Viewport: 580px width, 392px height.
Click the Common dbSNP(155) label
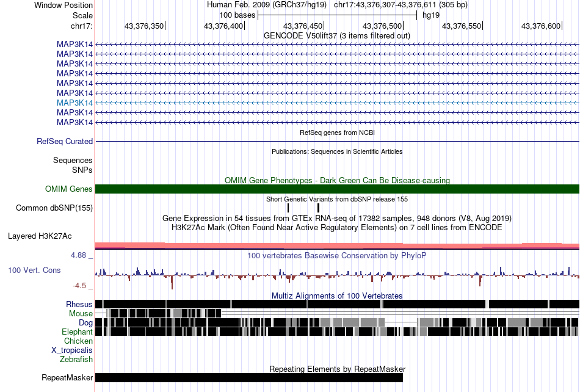click(54, 208)
